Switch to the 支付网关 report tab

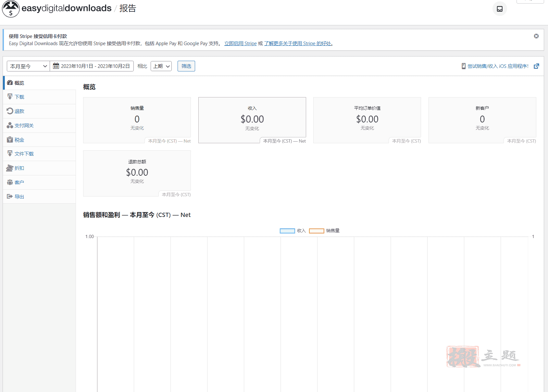(40, 125)
